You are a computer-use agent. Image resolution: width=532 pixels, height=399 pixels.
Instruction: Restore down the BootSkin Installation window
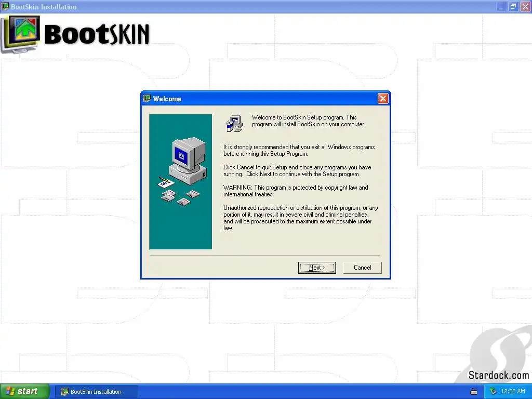(x=513, y=6)
